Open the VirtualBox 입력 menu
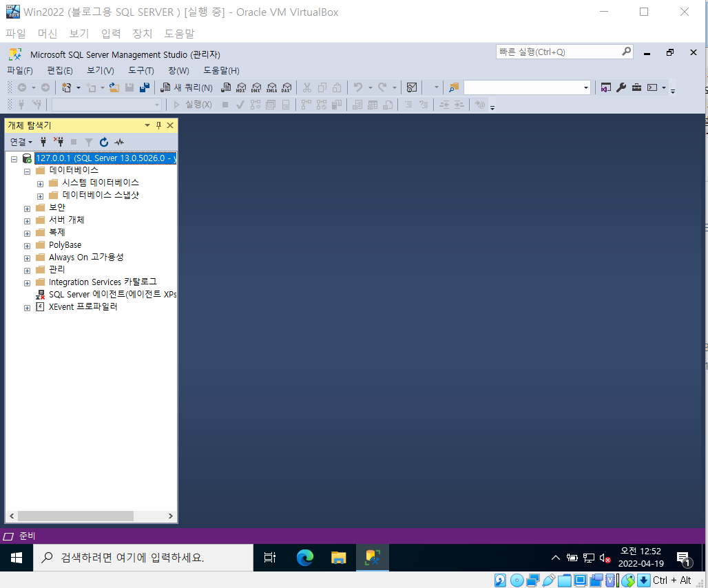 click(x=111, y=34)
